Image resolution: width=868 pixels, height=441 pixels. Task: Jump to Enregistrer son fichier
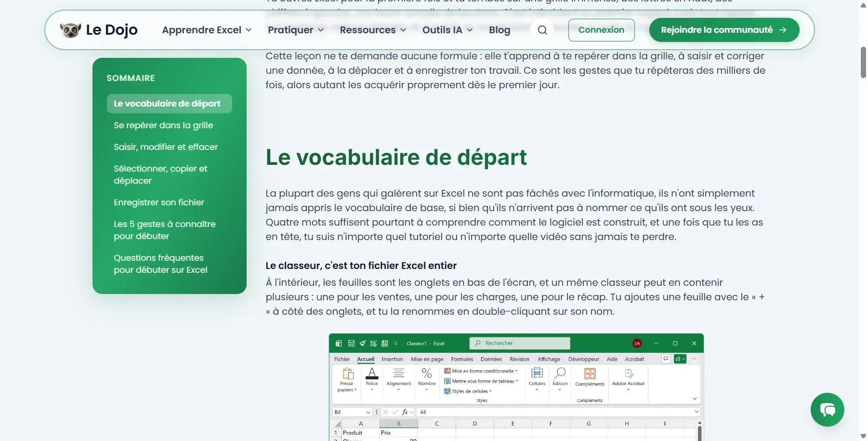pyautogui.click(x=159, y=202)
